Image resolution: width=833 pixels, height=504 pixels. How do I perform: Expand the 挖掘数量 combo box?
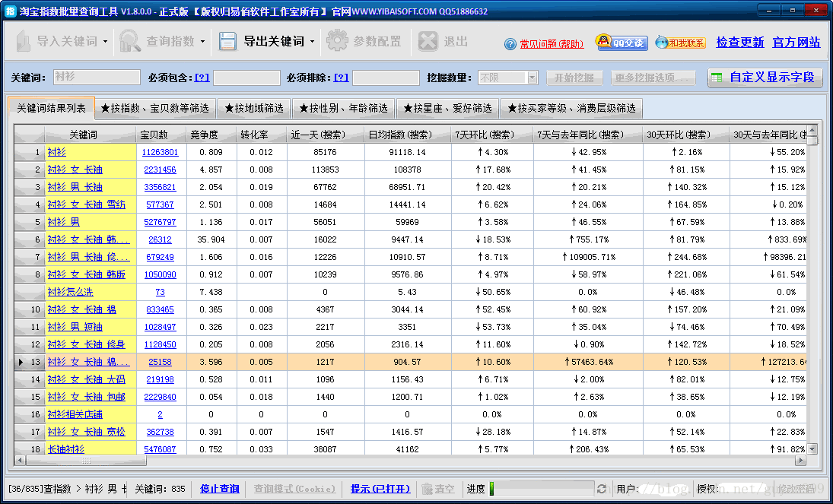pyautogui.click(x=533, y=78)
